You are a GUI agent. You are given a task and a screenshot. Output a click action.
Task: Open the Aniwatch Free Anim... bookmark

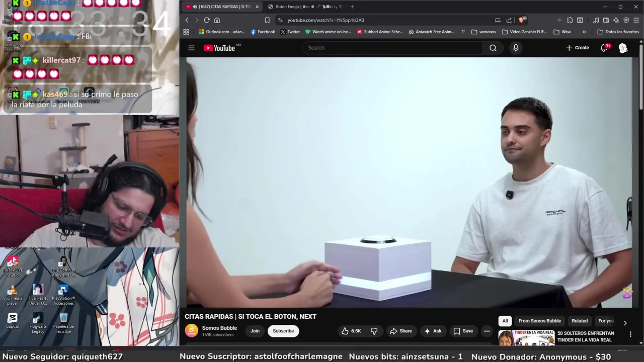click(431, 32)
